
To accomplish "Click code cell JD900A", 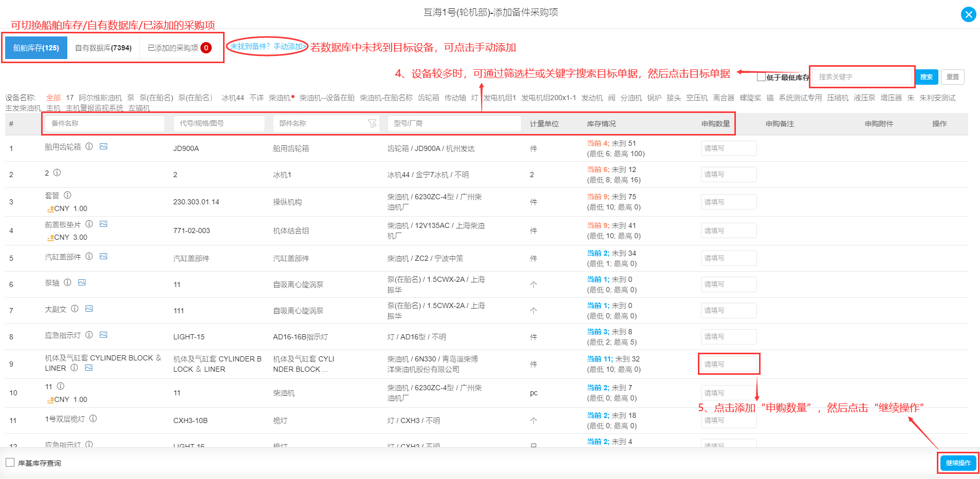I will pyautogui.click(x=186, y=148).
